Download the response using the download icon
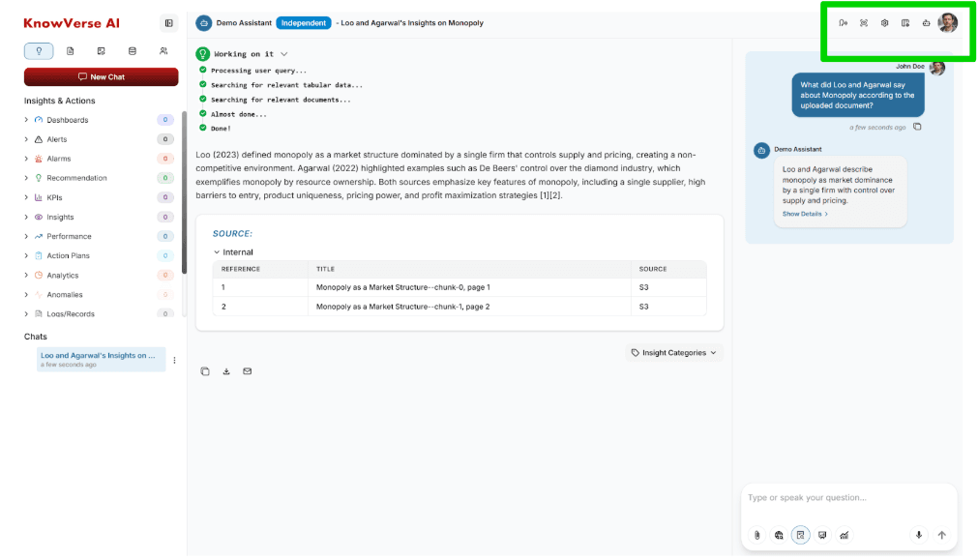978x560 pixels. coord(226,370)
